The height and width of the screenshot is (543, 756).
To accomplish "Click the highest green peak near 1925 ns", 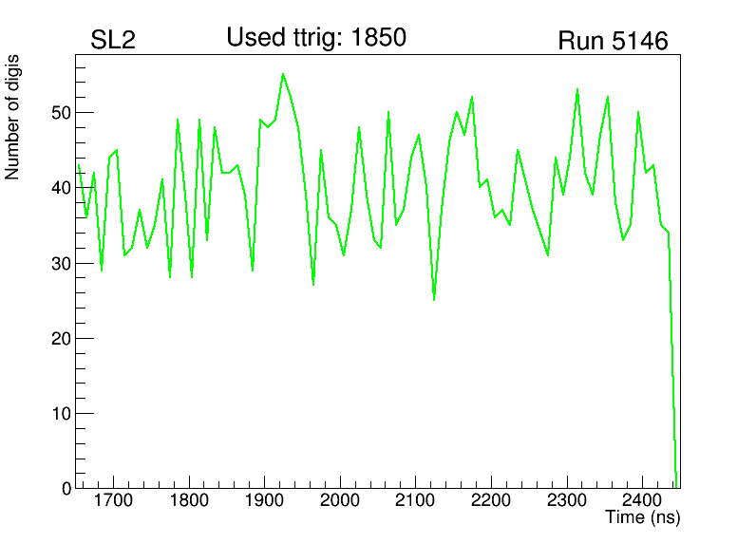I will tap(283, 74).
